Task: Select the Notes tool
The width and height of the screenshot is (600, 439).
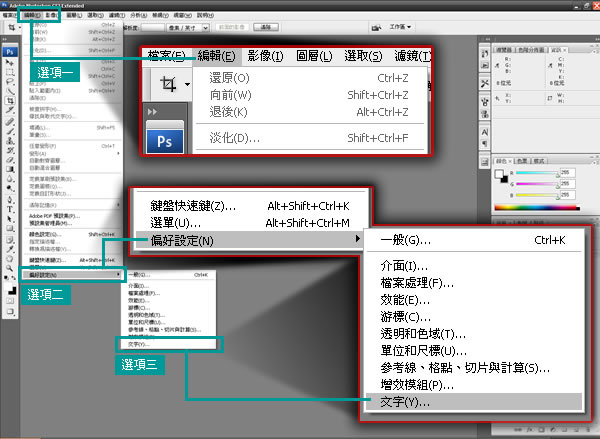Action: [x=10, y=240]
